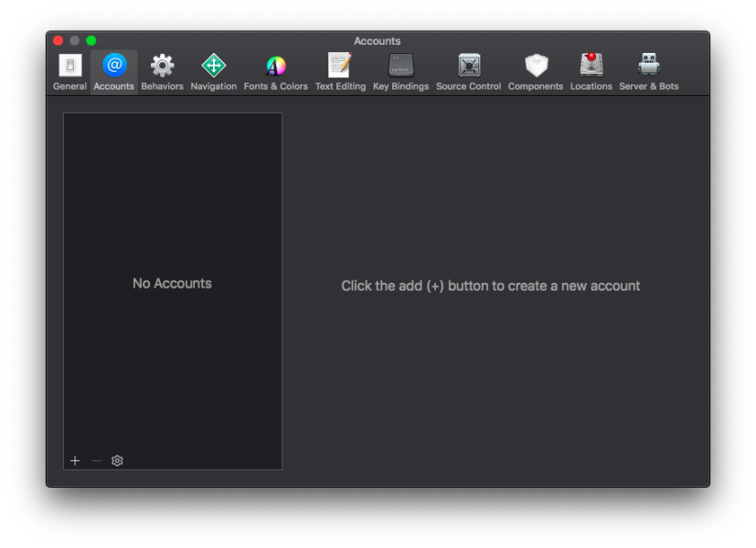Image resolution: width=756 pixels, height=548 pixels.
Task: Close the Accounts preferences window
Action: tap(59, 41)
